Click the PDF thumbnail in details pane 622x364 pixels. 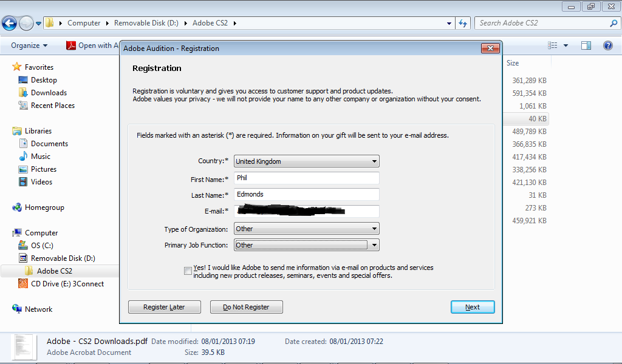tap(24, 348)
